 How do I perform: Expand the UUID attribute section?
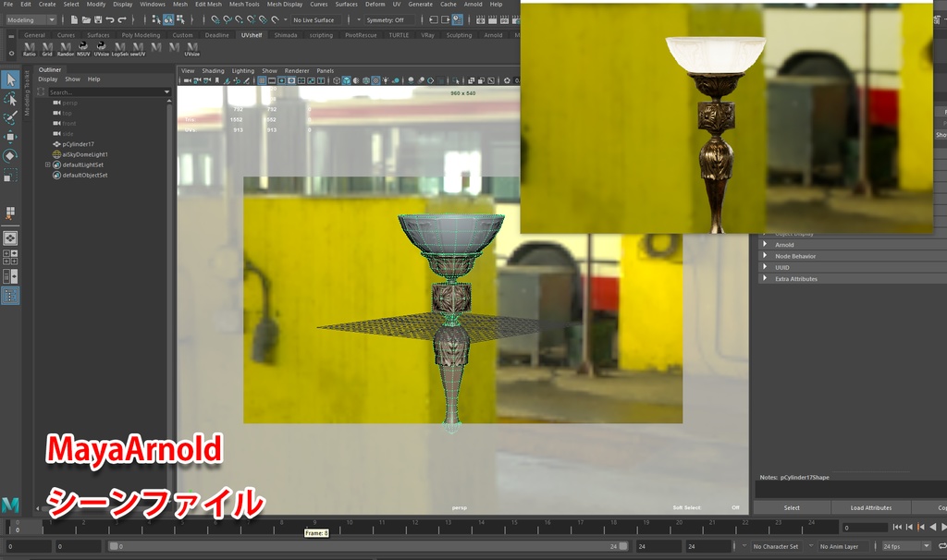[765, 267]
